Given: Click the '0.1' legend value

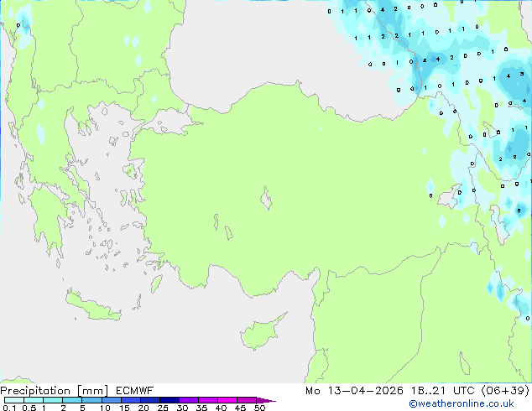Looking at the screenshot, I should coord(9,408).
